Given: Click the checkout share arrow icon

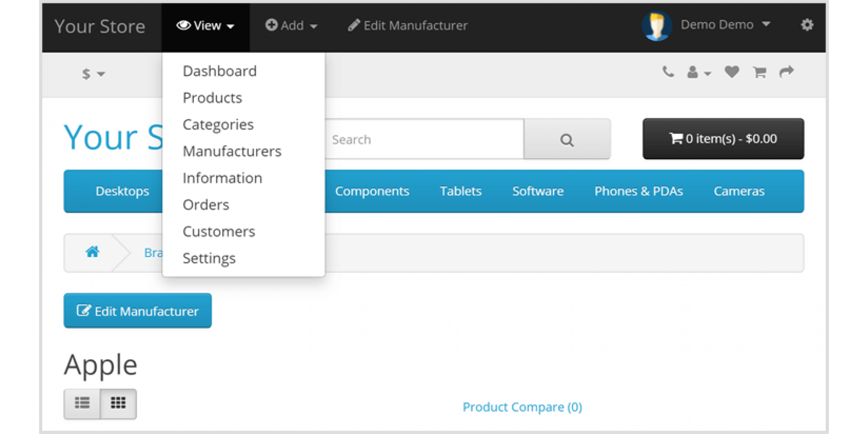Looking at the screenshot, I should point(786,72).
